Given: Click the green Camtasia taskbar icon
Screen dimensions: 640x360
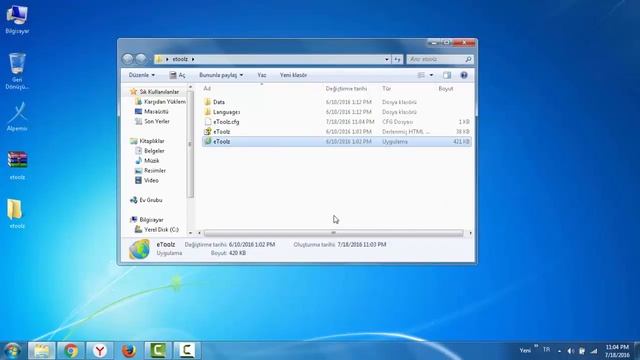Looking at the screenshot, I should [x=158, y=351].
